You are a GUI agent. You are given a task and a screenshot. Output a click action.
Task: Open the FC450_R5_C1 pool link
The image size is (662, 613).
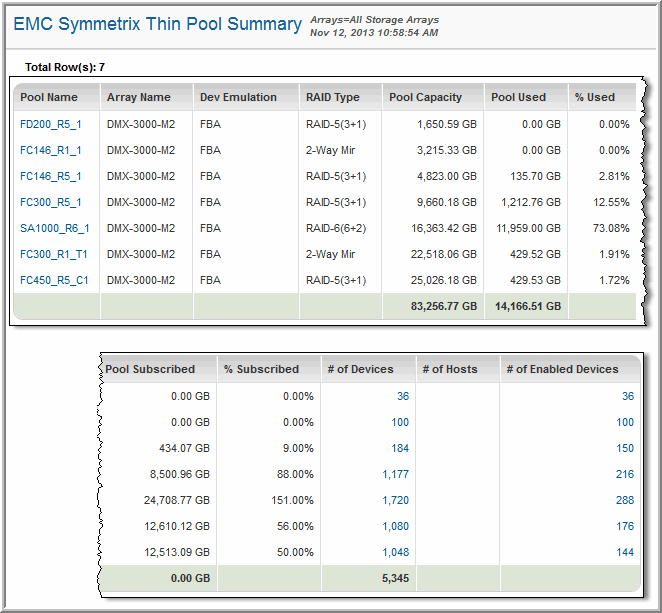pos(55,280)
